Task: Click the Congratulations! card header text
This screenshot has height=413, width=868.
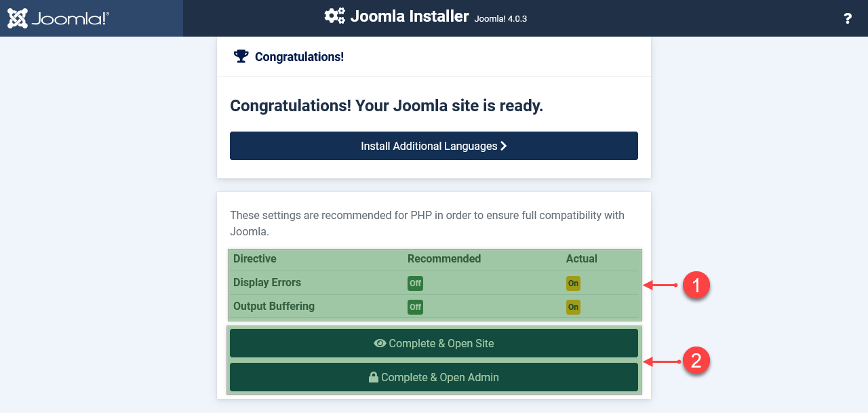Action: pyautogui.click(x=299, y=56)
